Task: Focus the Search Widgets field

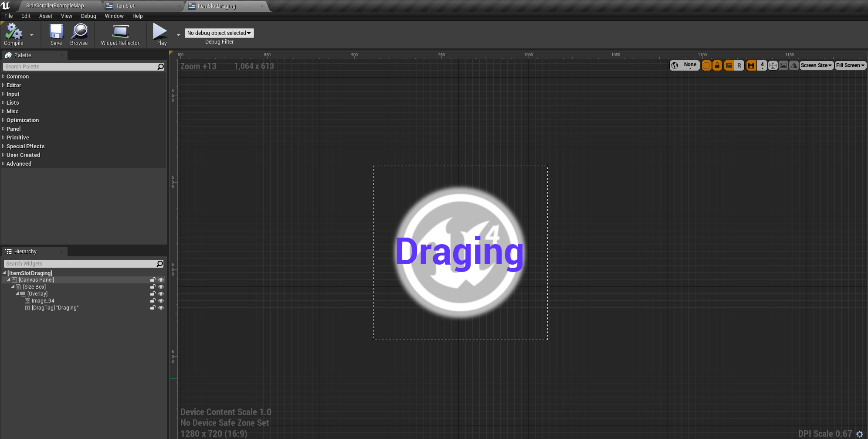Action: (80, 264)
